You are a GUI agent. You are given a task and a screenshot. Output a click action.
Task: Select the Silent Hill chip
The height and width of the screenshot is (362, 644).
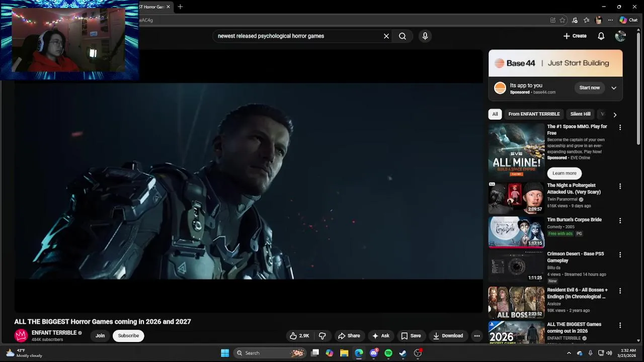tap(580, 114)
